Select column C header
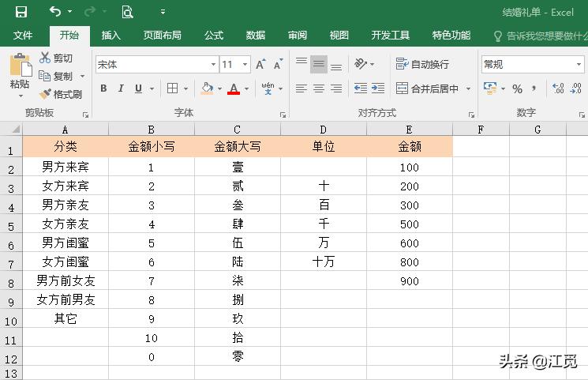 tap(238, 130)
